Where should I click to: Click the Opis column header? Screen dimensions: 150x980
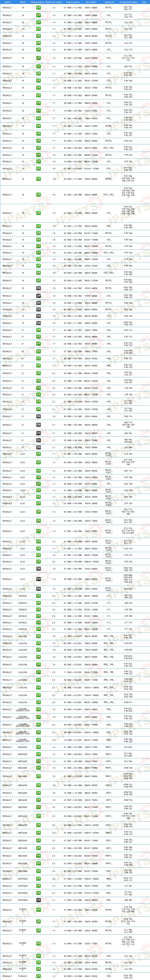[x=143, y=2]
